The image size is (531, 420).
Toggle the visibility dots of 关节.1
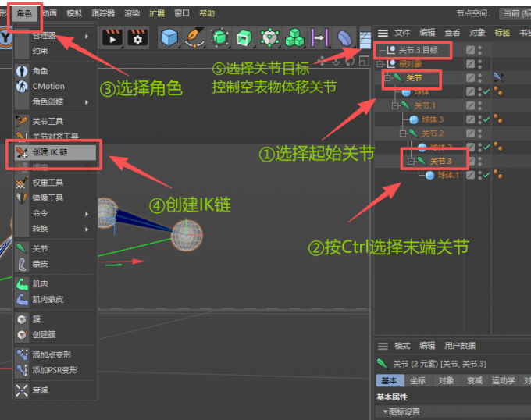(x=480, y=105)
